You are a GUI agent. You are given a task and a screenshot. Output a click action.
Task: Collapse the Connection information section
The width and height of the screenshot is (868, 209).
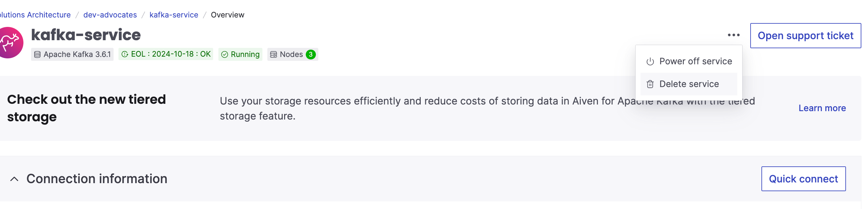point(14,179)
